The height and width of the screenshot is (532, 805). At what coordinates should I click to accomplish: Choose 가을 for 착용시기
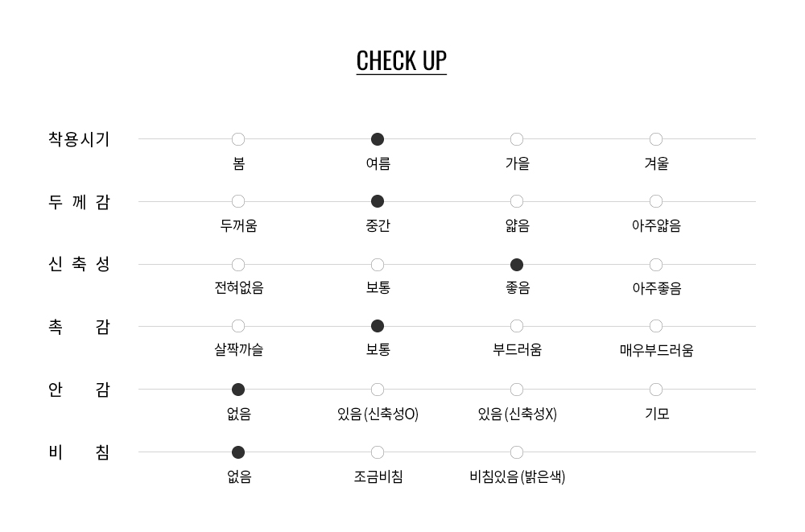pos(517,139)
